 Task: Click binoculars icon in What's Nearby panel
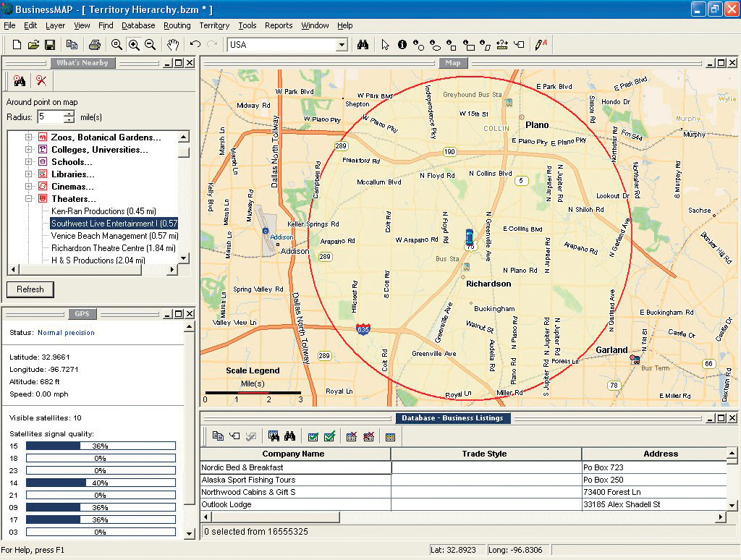20,81
